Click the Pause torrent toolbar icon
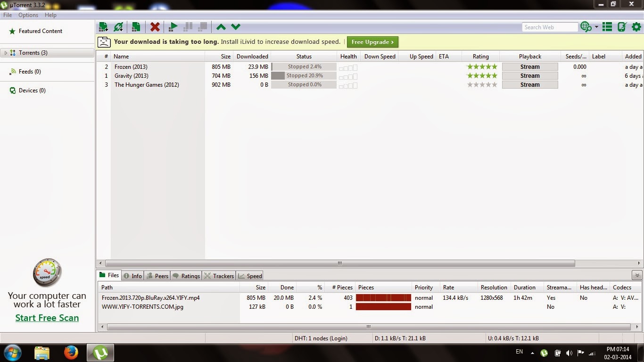The width and height of the screenshot is (644, 362). pyautogui.click(x=188, y=27)
